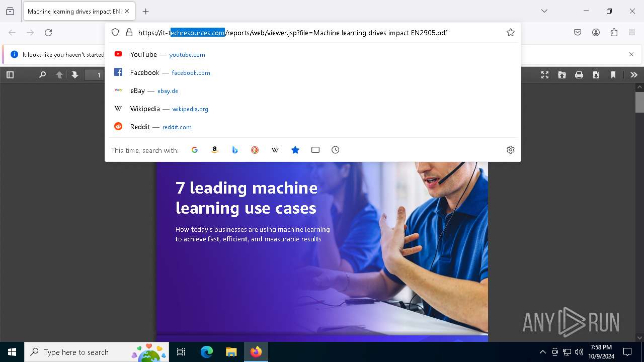644x362 pixels.
Task: Search this time with DuckDuckGo
Action: click(255, 150)
